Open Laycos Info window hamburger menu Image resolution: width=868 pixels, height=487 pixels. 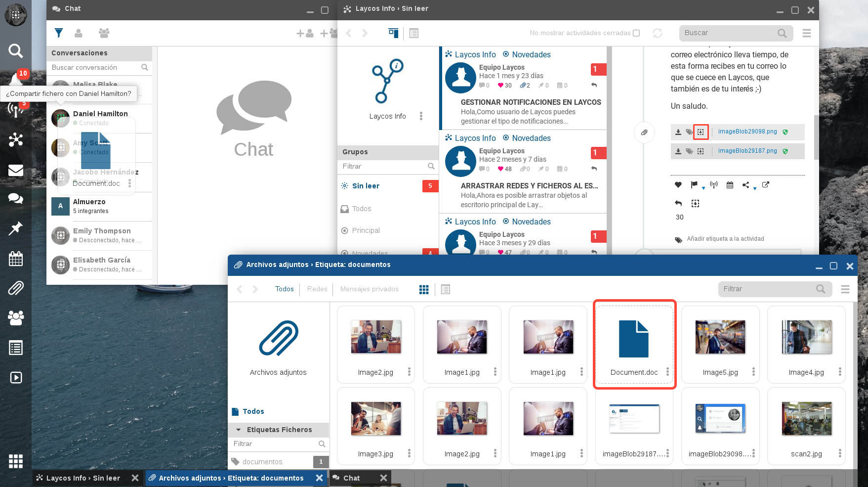click(x=807, y=33)
